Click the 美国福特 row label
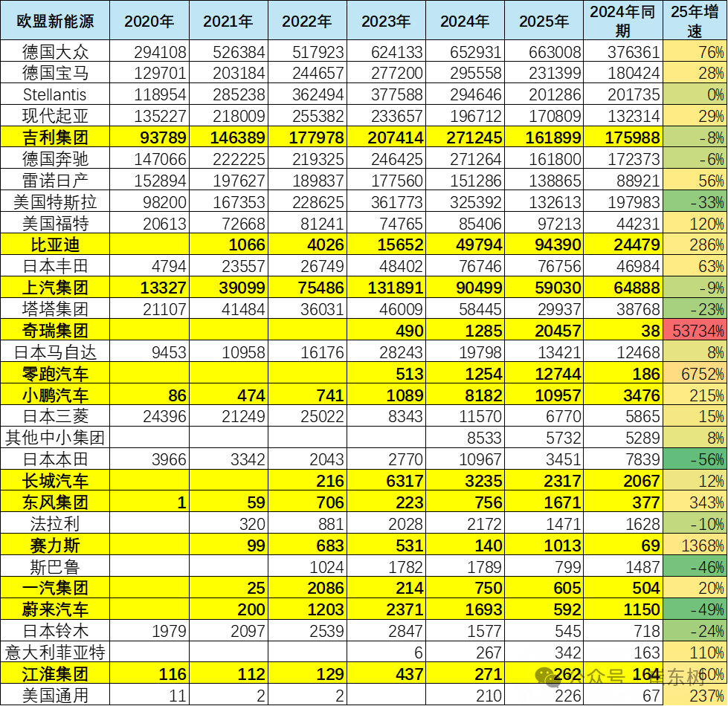 55,223
